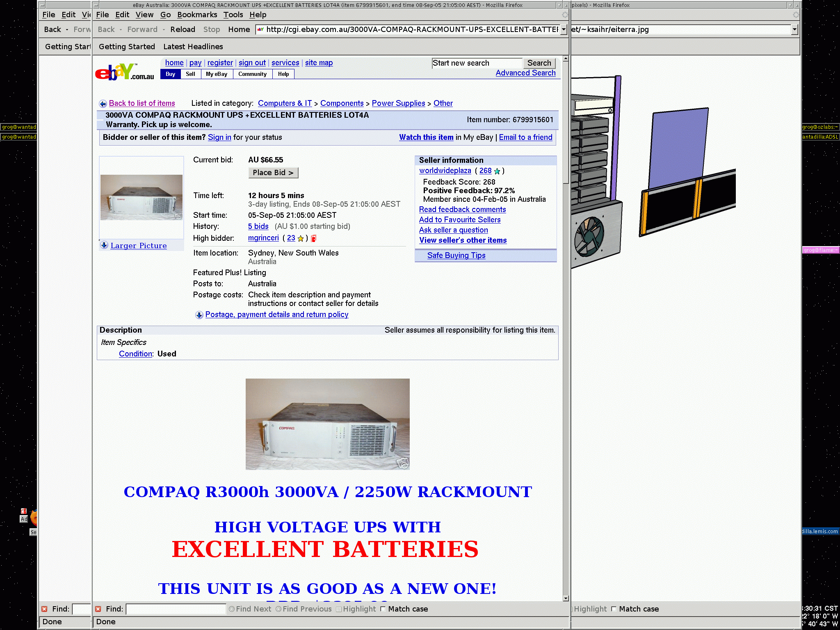
Task: Open the Latest Headlines bookmark
Action: click(193, 47)
